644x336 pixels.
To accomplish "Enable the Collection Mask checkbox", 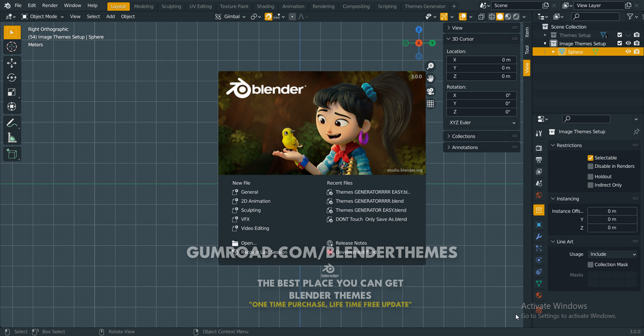I will click(x=590, y=265).
